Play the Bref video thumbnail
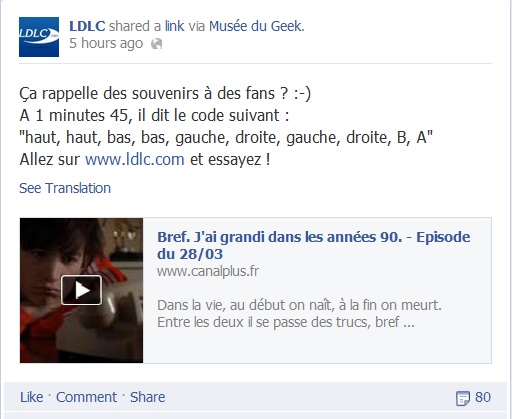The height and width of the screenshot is (419, 512). (81, 290)
